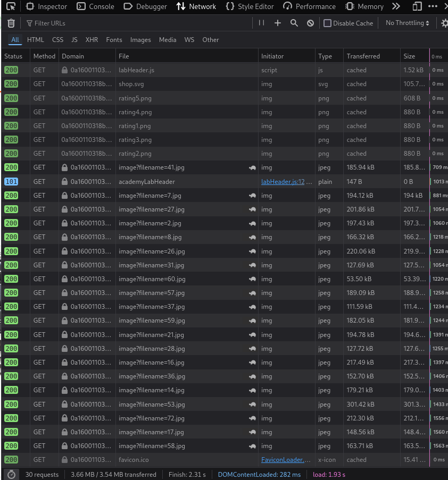Sort by Type column header

click(x=329, y=56)
